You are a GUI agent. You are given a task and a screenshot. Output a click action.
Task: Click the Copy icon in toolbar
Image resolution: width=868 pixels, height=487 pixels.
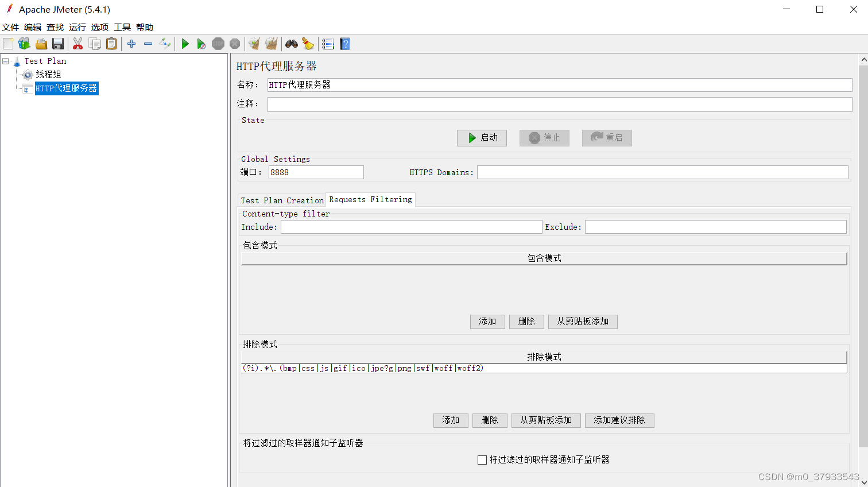point(95,44)
